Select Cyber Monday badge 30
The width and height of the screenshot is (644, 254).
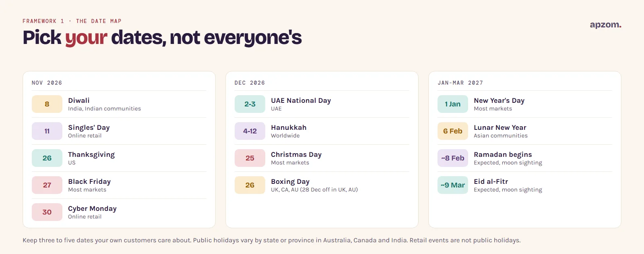pos(47,212)
